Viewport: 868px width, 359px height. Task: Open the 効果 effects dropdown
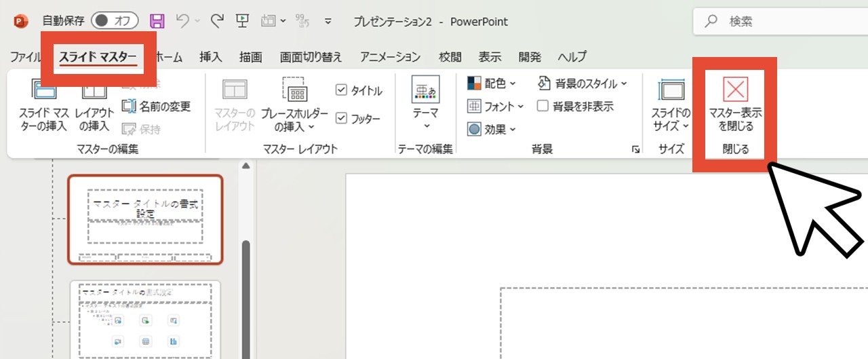(492, 129)
